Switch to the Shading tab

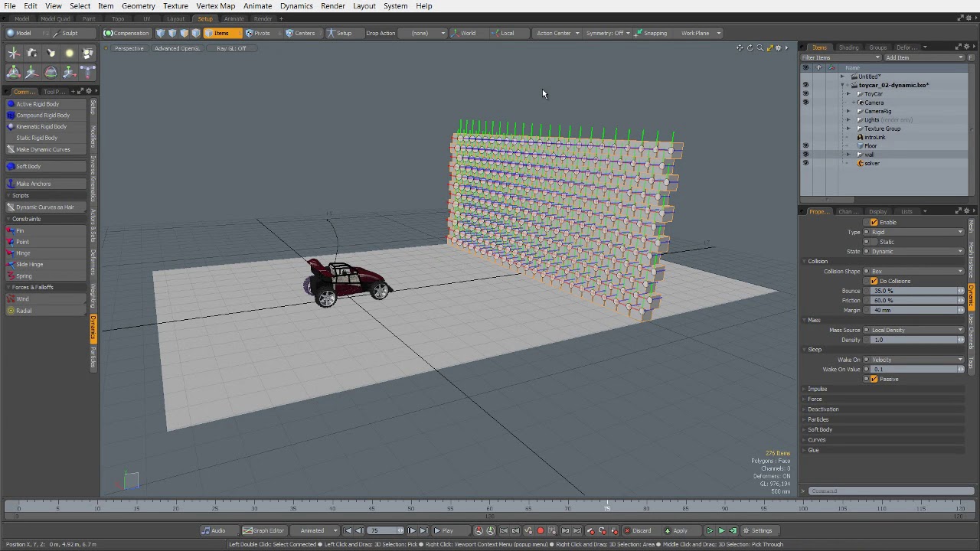click(848, 47)
